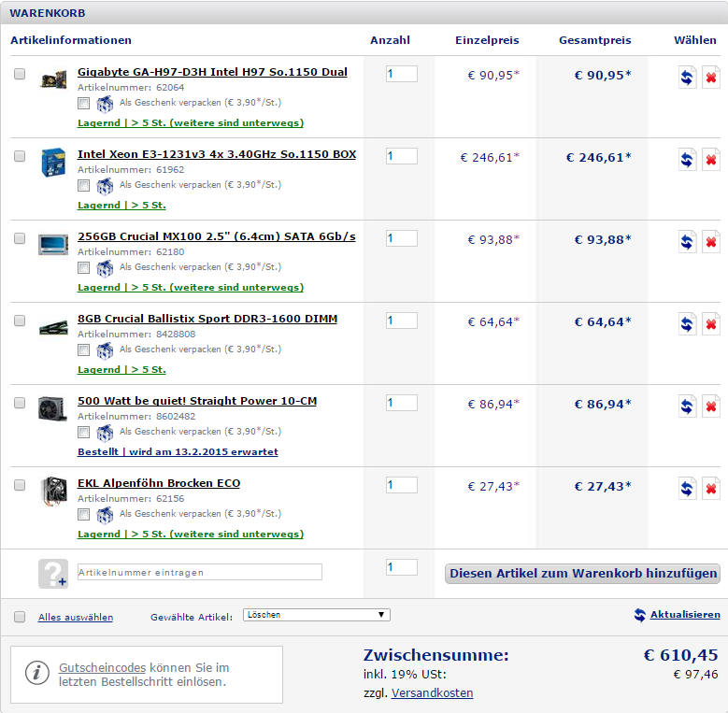Image resolution: width=728 pixels, height=713 pixels.
Task: Click gift icon under Crucial Ballistix Sport
Action: [x=105, y=350]
